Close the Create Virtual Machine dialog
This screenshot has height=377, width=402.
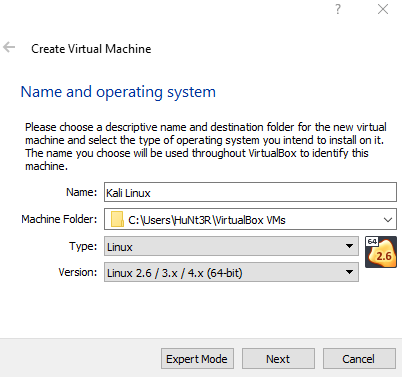point(383,9)
